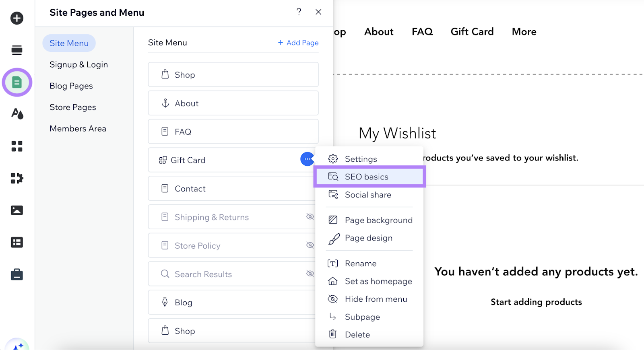Viewport: 644px width, 350px height.
Task: Switch to the Store Pages tab
Action: point(73,107)
